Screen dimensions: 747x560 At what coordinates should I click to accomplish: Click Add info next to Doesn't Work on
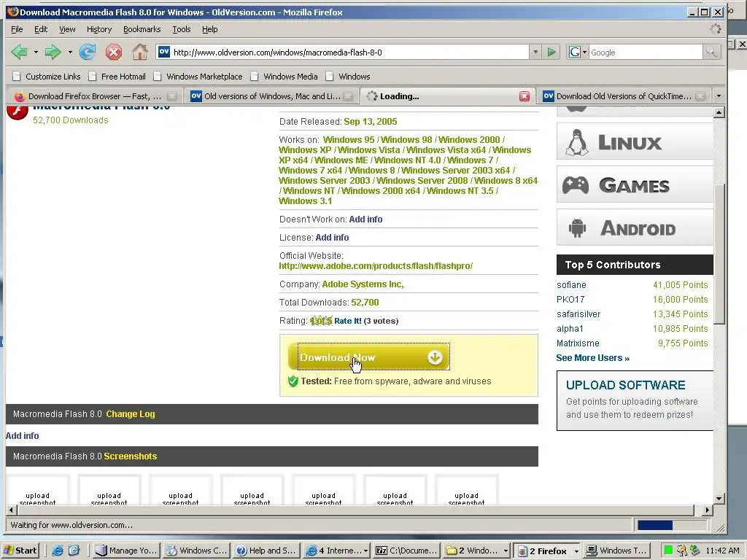(x=365, y=219)
